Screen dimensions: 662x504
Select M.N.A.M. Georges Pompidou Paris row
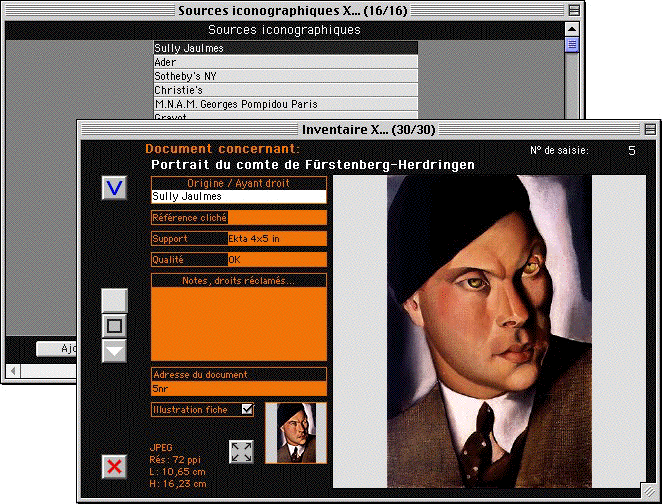[x=286, y=104]
